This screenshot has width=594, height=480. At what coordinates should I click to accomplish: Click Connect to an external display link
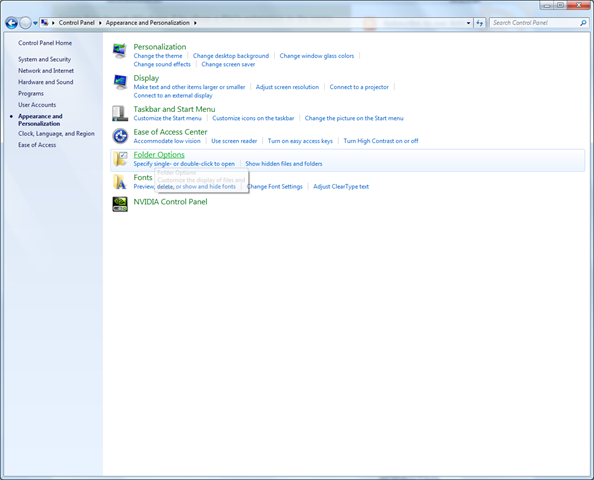coord(173,95)
